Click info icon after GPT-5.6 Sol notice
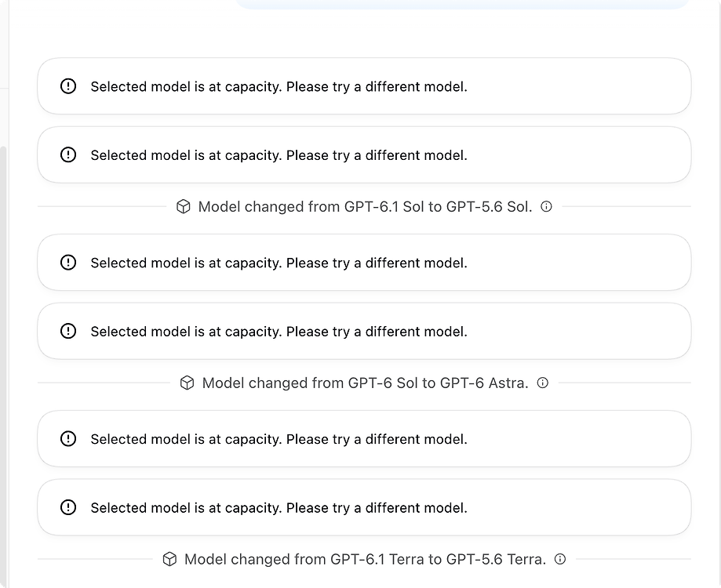Viewport: 721px width, 588px height. tap(546, 207)
